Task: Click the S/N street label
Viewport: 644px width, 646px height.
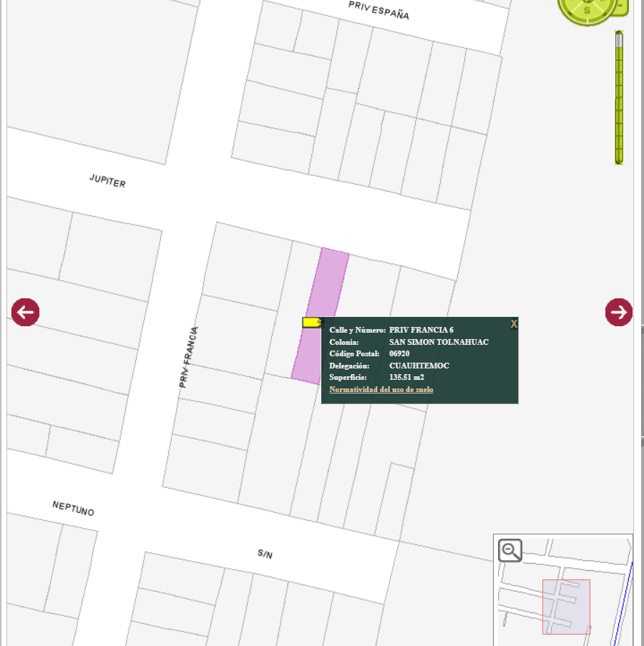Action: (265, 554)
